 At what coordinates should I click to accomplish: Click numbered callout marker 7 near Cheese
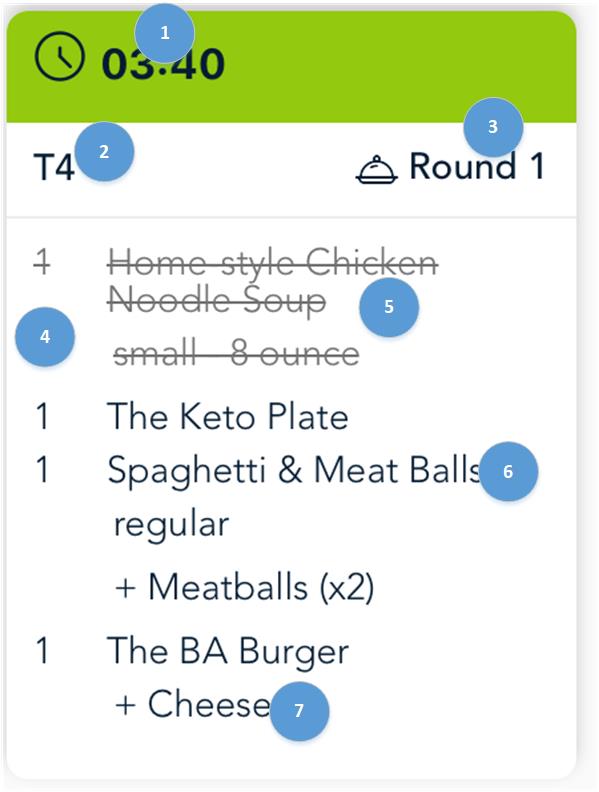click(x=299, y=711)
